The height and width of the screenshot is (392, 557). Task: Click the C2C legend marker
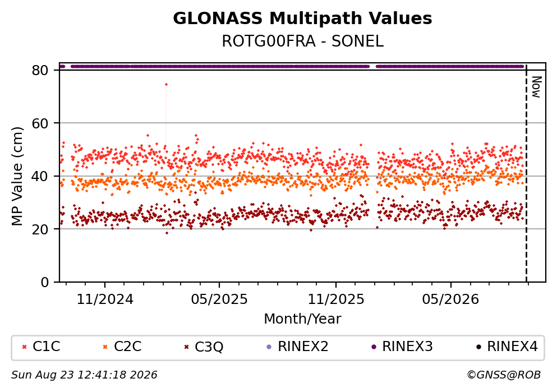pos(105,347)
